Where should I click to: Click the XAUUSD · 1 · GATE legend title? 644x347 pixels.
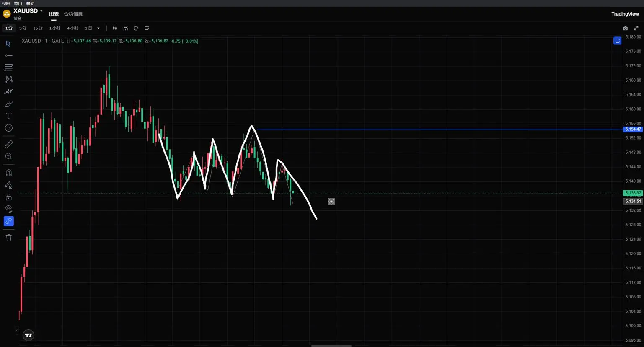(43, 41)
